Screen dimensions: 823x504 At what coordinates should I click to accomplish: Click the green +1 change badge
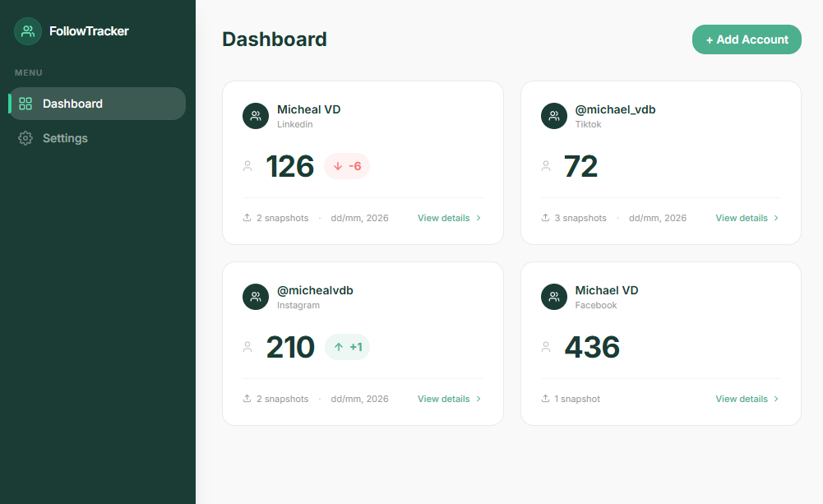pos(348,347)
